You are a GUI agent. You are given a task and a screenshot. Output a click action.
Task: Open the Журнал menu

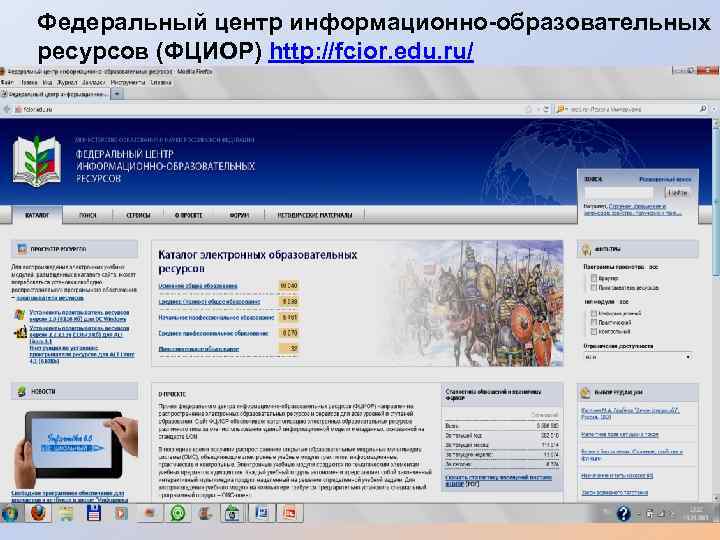(68, 83)
